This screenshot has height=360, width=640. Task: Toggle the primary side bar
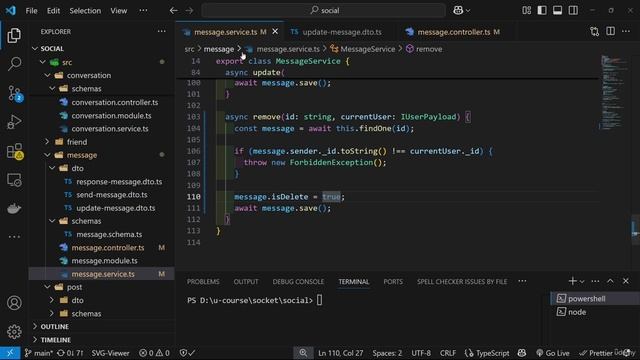tap(542, 10)
